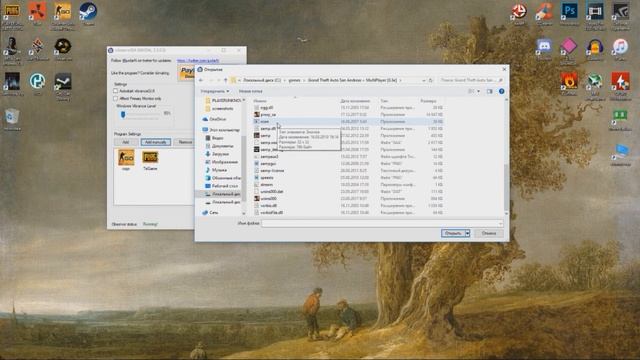This screenshot has height=360, width=640.
Task: Toggle Autostart vibranceGUI checkbox
Action: 116,91
